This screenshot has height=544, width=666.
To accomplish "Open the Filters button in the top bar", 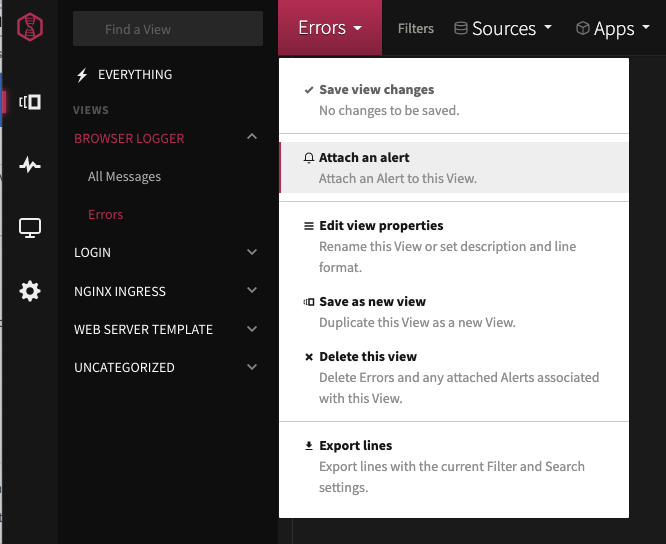I will pos(415,28).
